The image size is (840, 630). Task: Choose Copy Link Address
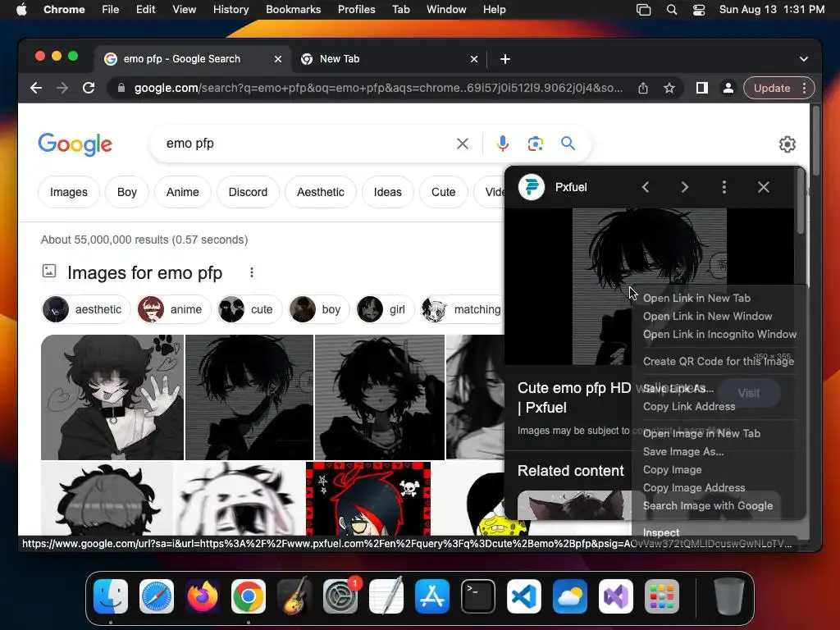pos(689,406)
